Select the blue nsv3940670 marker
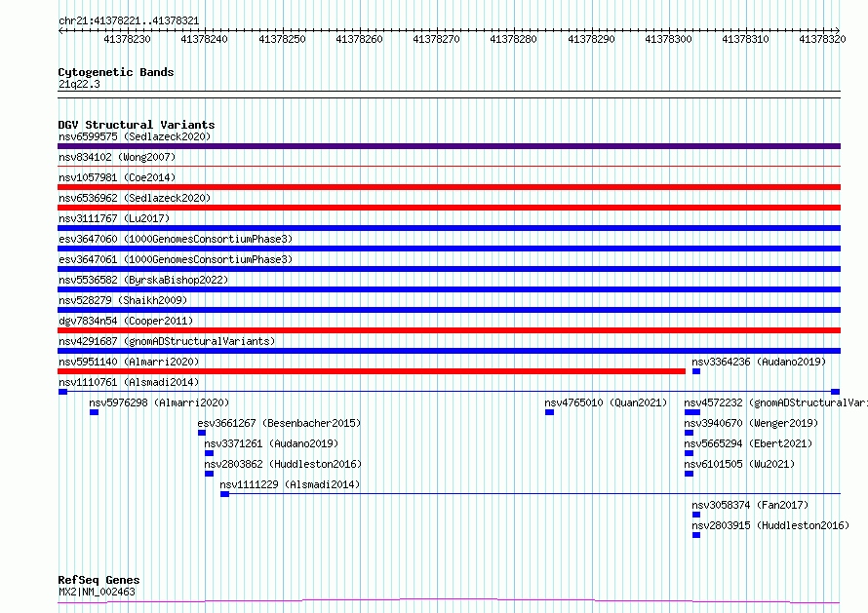The image size is (868, 613). 689,433
